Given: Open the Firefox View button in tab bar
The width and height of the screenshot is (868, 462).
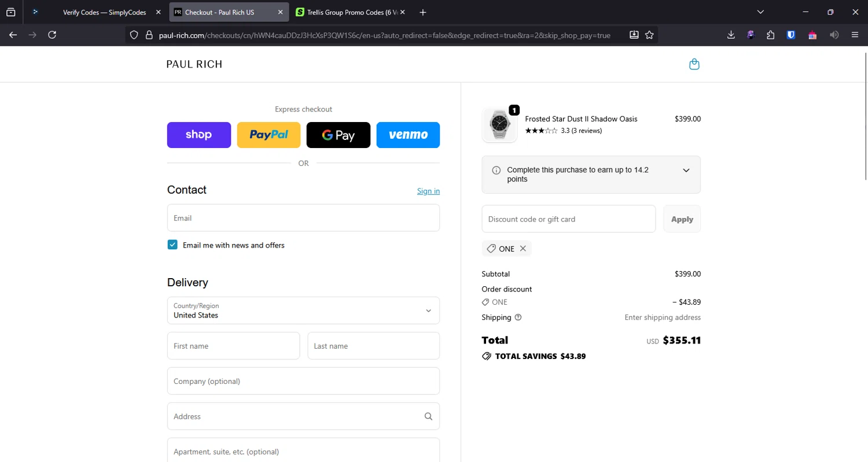Looking at the screenshot, I should pos(10,12).
